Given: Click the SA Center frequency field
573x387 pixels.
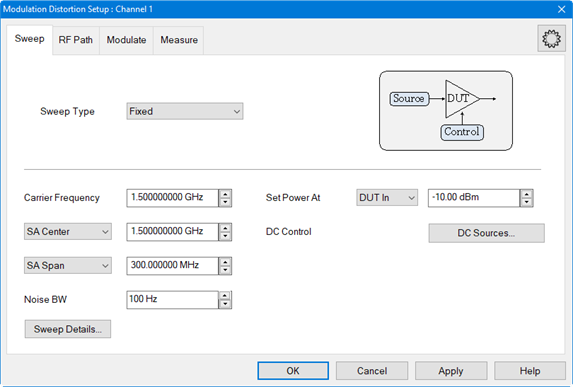Looking at the screenshot, I should [172, 232].
